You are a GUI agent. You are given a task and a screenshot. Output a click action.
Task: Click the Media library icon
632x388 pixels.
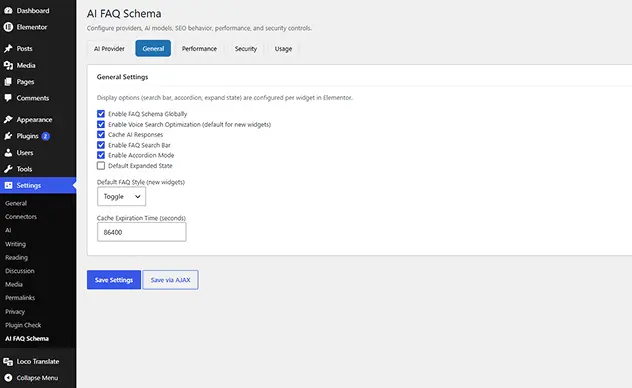point(8,65)
